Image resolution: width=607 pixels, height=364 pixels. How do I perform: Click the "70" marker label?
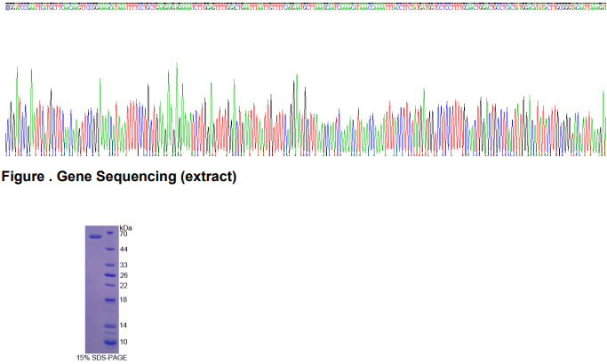tap(124, 234)
